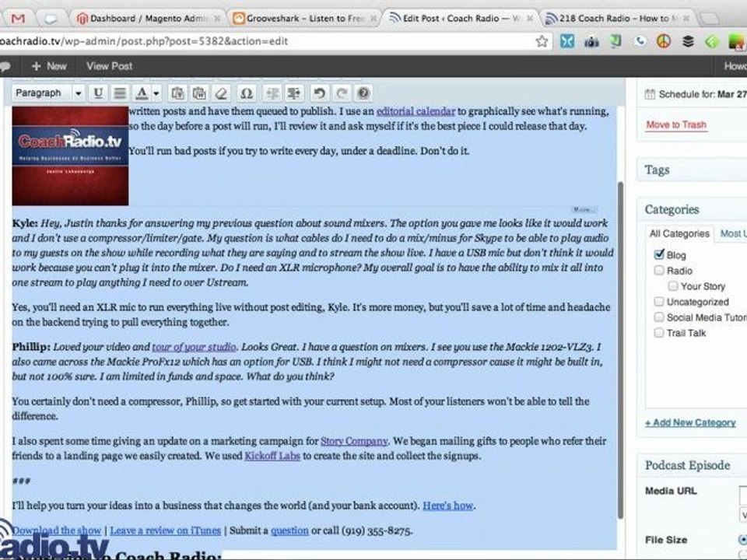
Task: Click the calendar icon beside Schedule for
Action: 650,94
